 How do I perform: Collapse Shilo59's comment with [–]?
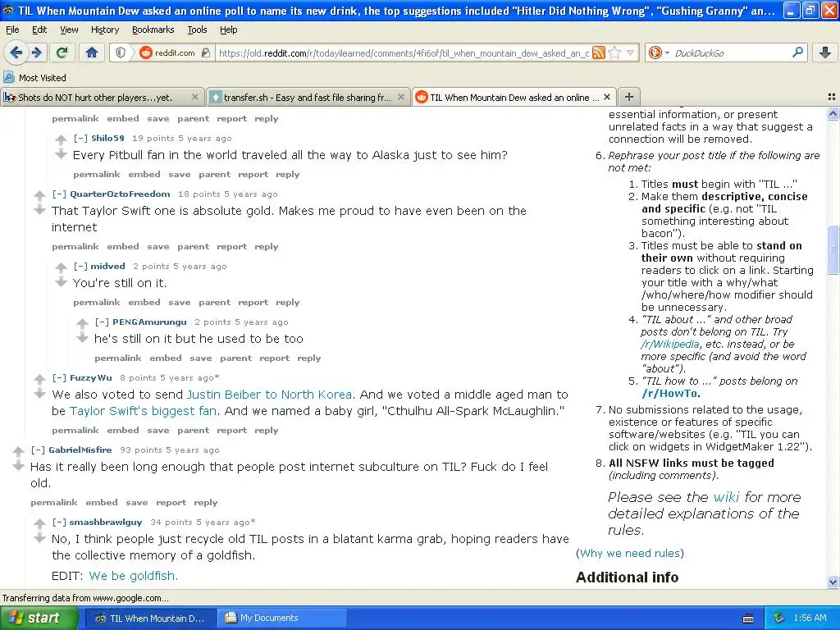pos(80,138)
